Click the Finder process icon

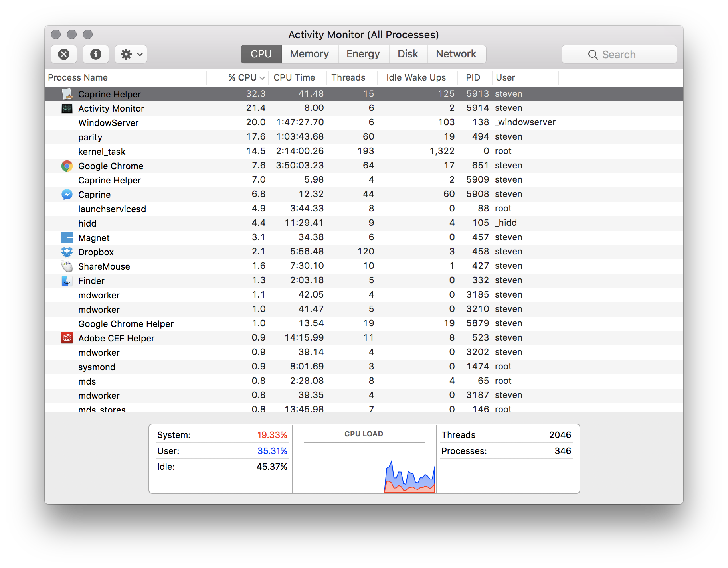click(x=67, y=280)
